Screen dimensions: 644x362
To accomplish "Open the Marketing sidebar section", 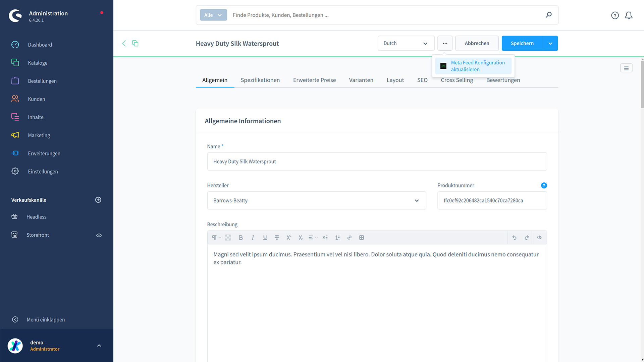I will [39, 135].
